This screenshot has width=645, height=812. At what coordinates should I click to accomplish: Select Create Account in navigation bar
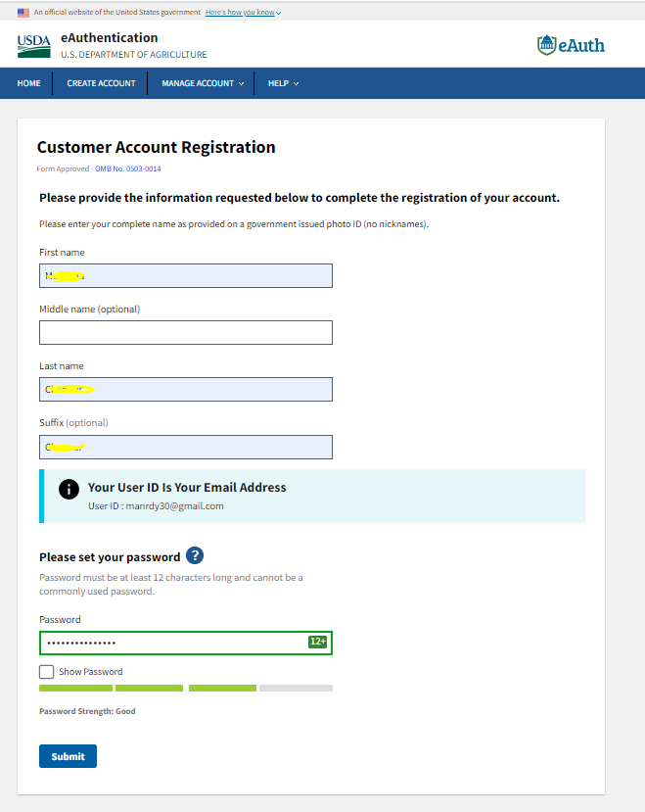click(101, 83)
